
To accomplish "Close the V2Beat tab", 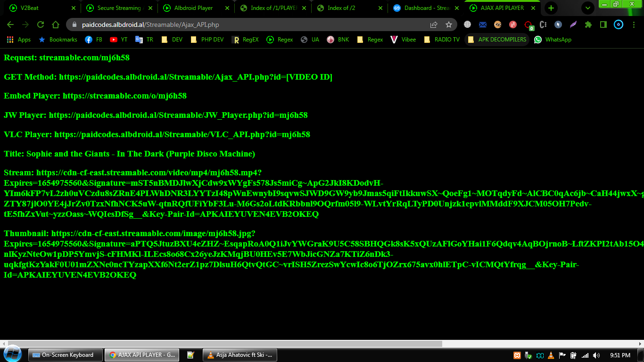I will (x=73, y=8).
